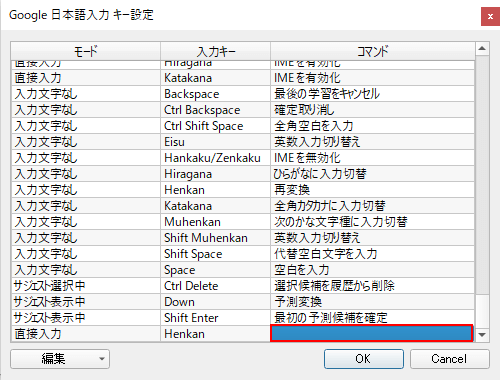Click the 英数入力切り替え command for Shift Muhenkan
The image size is (500, 380).
[372, 238]
